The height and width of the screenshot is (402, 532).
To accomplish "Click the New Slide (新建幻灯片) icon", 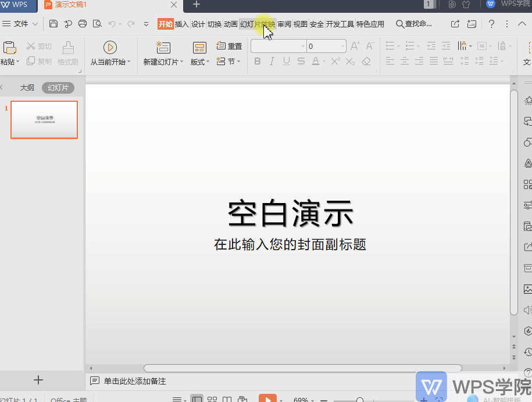I will 163,48.
